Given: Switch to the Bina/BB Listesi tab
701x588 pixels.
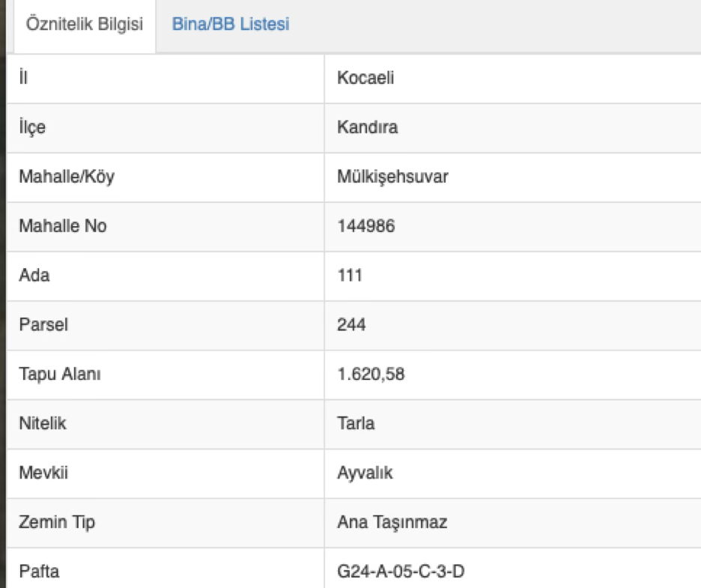Looking at the screenshot, I should (x=231, y=24).
